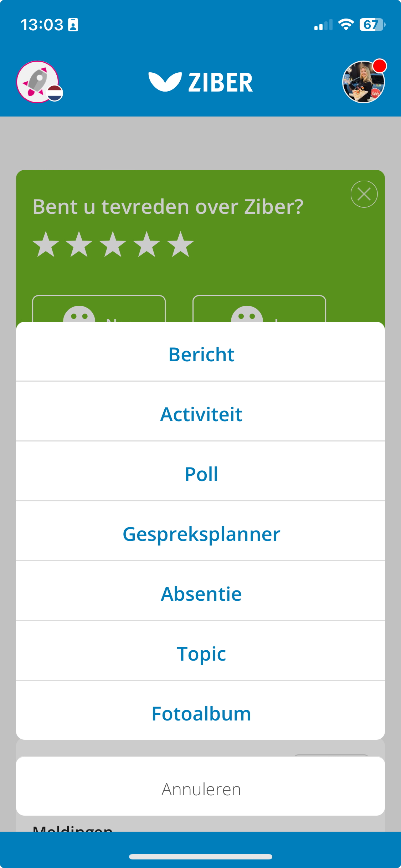Tap the Dutch flag badge

coord(55,93)
